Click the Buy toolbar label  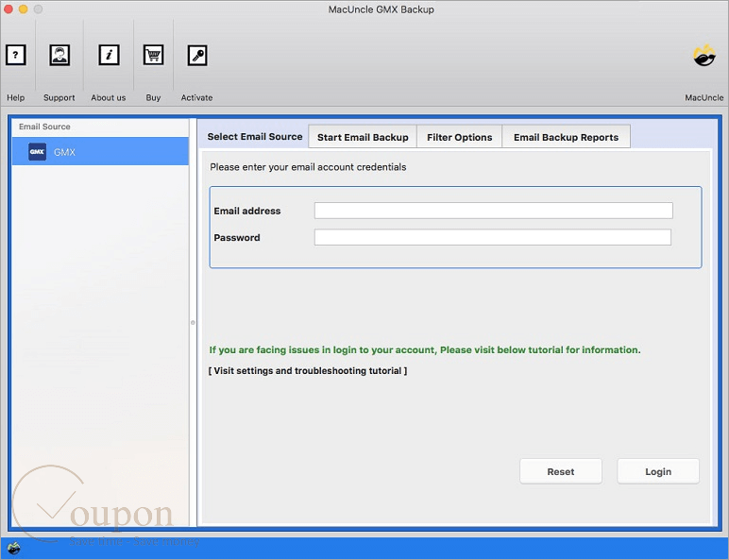(x=153, y=97)
